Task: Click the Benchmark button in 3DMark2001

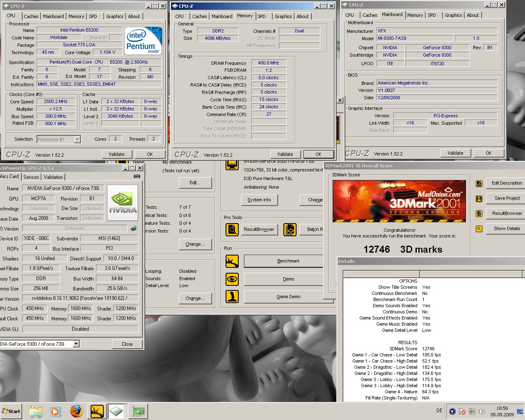Action: tap(288, 261)
